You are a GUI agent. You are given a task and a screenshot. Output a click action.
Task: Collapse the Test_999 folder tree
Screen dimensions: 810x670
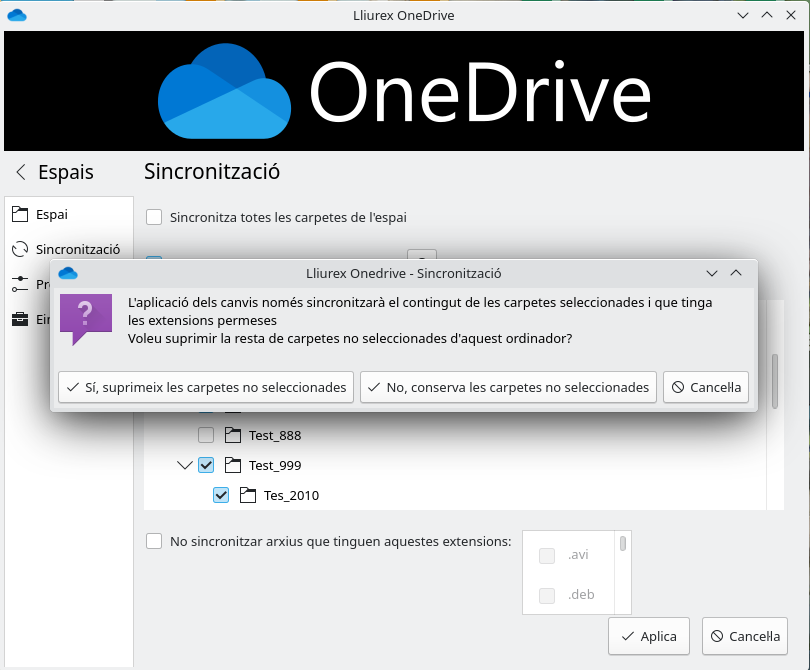pos(184,465)
